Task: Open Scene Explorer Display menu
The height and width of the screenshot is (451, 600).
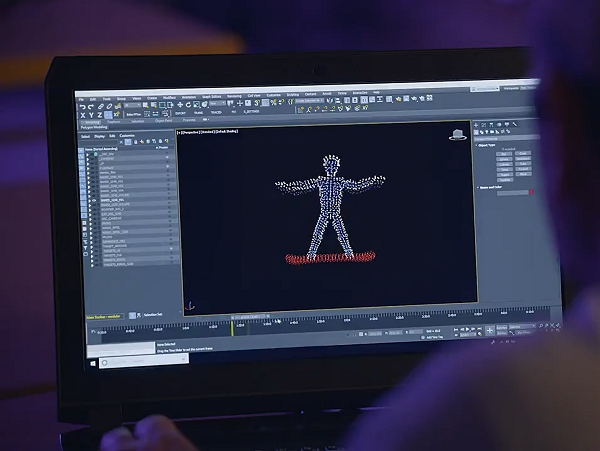Action: coord(99,136)
